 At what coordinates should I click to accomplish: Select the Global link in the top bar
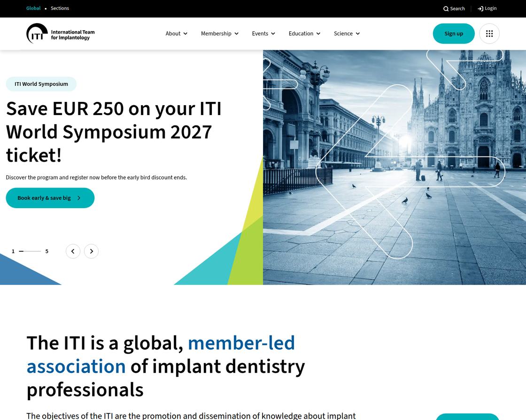[33, 8]
